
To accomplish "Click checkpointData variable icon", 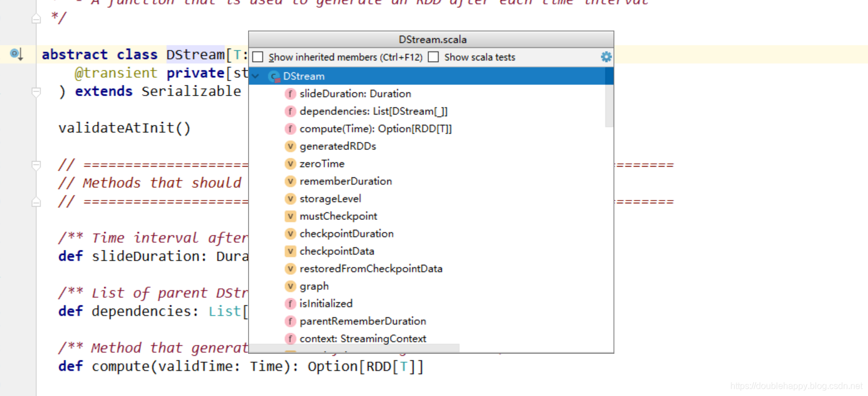I will coord(290,252).
